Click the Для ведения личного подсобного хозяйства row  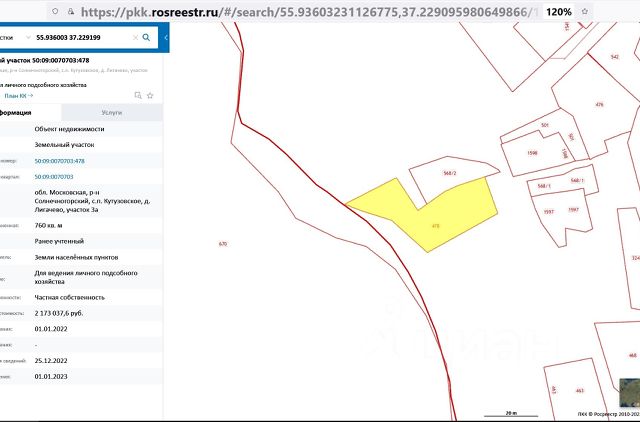click(82, 277)
